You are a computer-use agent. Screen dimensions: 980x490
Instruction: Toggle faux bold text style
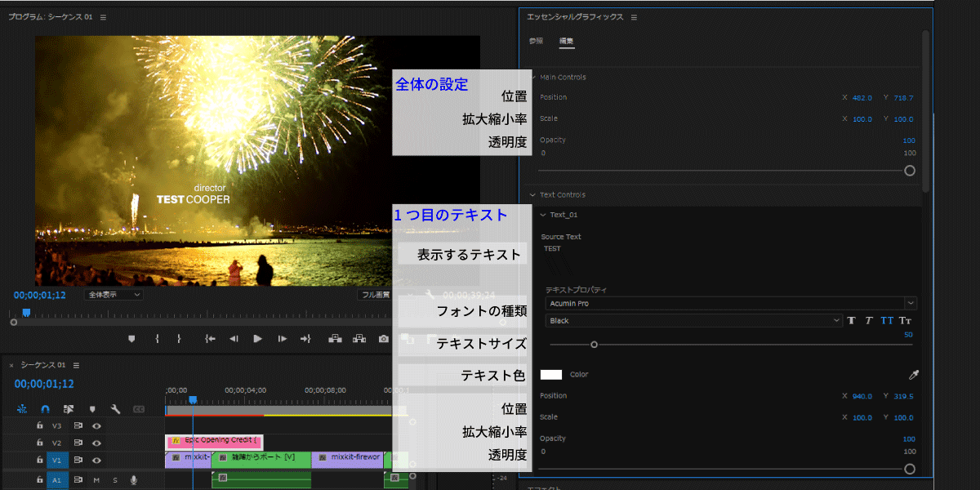[x=851, y=321]
